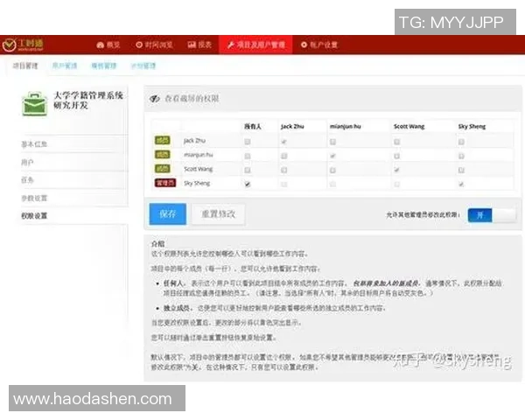Click the 工时通 checkmark logo
525x420 pixels.
tap(9, 45)
